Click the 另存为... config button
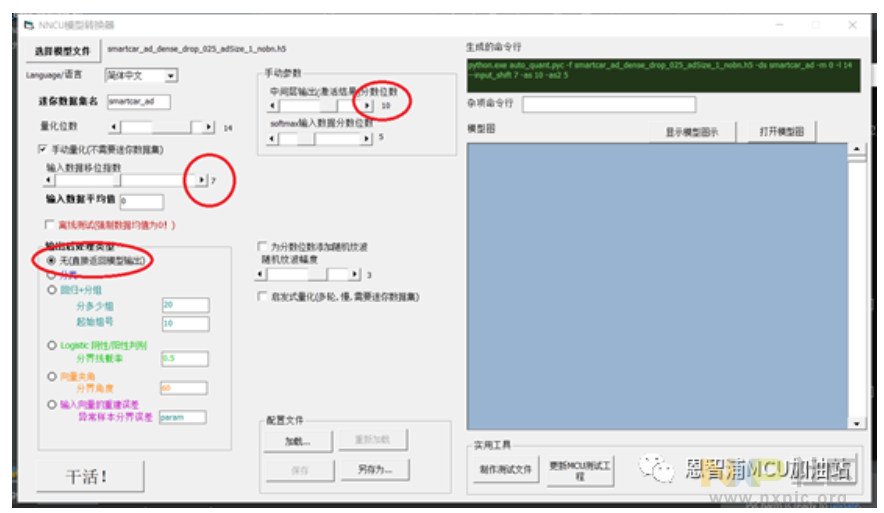 [x=376, y=469]
